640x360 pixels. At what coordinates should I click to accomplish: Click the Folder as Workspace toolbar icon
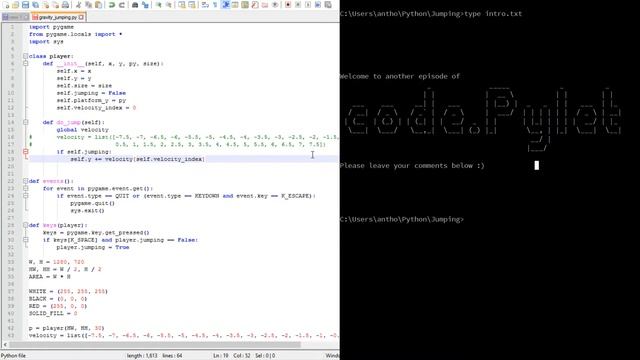coord(264,5)
